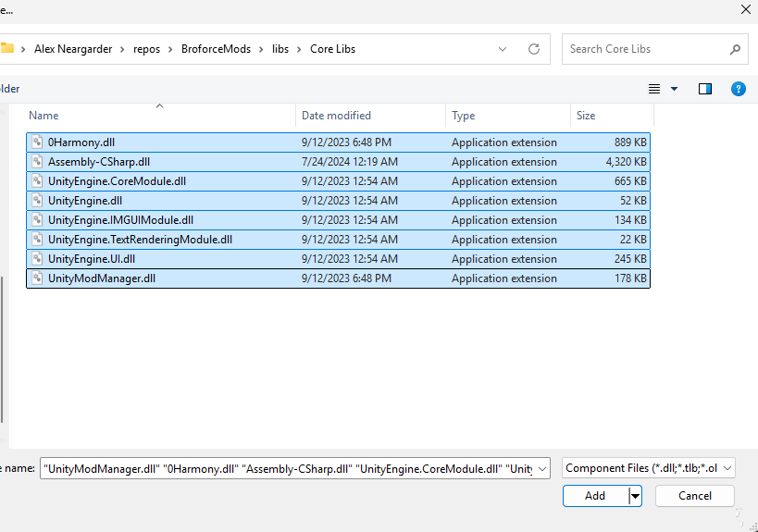Viewport: 758px width, 532px height.
Task: Click the 7/24/2024 12:19 AM date cell
Action: click(x=350, y=161)
